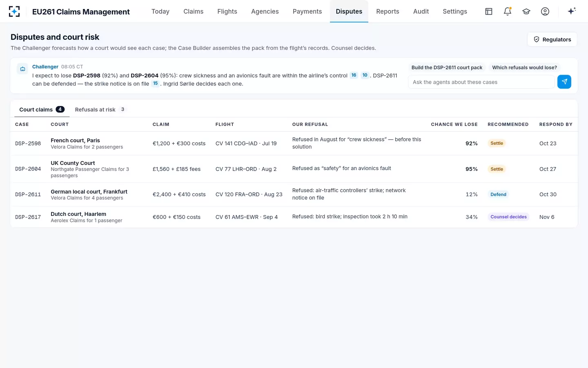588x368 pixels.
Task: Open the Flights section
Action: (x=227, y=11)
